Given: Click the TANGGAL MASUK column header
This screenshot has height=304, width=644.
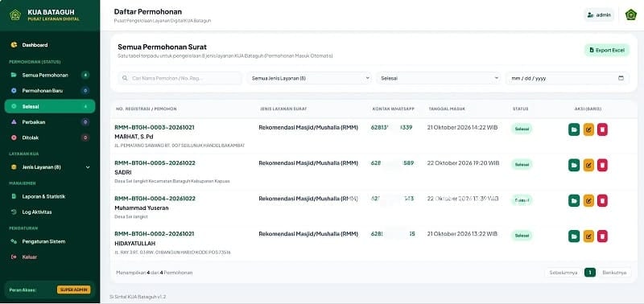Looking at the screenshot, I should (x=447, y=109).
